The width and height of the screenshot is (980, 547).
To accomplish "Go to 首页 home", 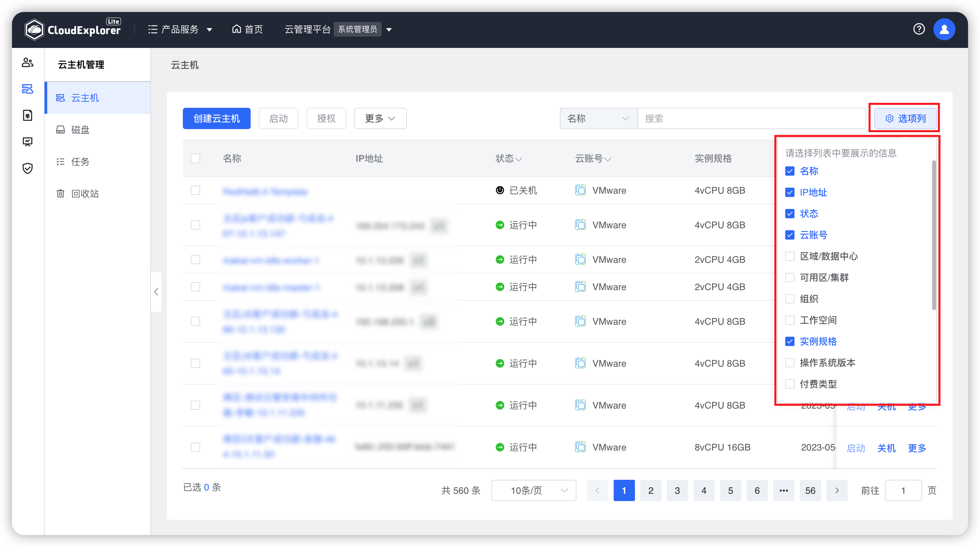I will (x=247, y=29).
